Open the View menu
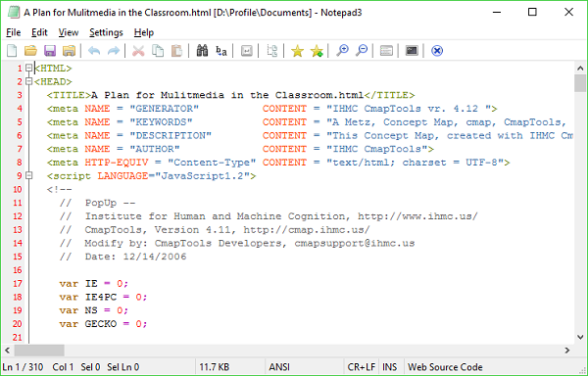 pyautogui.click(x=69, y=32)
